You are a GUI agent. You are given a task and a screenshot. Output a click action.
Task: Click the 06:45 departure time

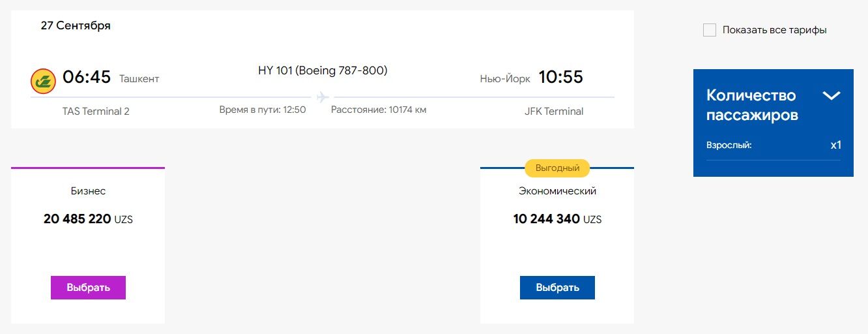(87, 77)
